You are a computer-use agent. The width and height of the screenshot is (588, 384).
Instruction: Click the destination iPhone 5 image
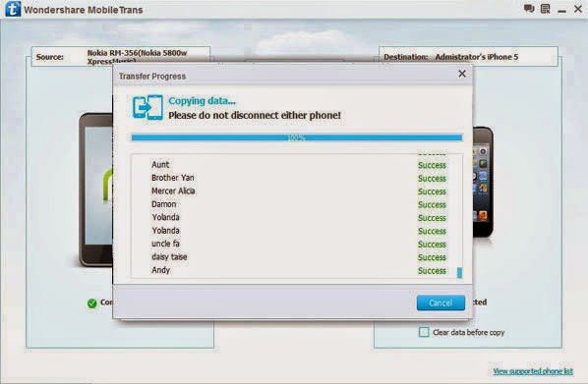coord(483,182)
